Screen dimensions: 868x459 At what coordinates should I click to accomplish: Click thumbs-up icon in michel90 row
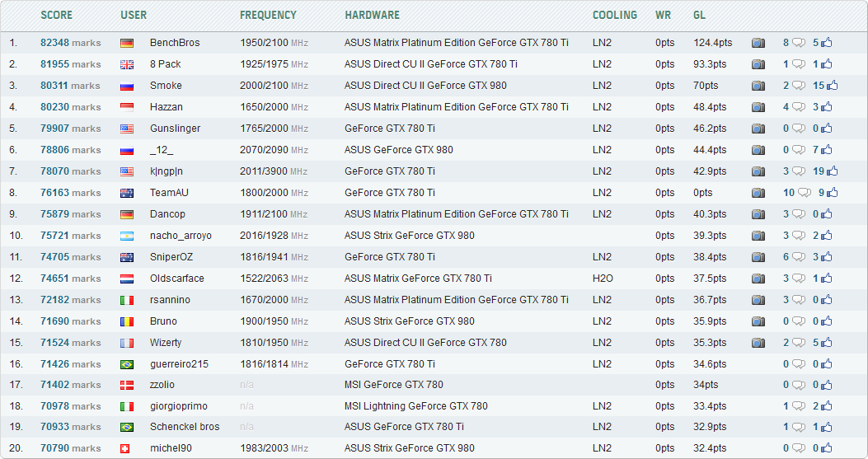[827, 447]
